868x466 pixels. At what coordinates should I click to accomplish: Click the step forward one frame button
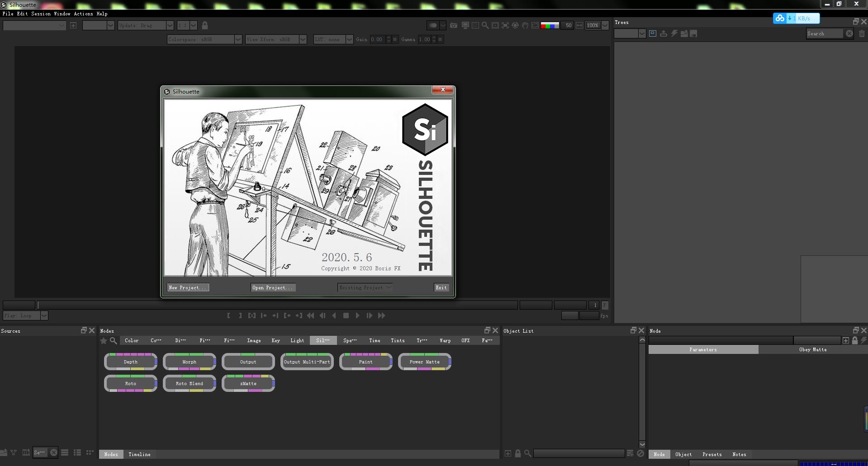coord(369,315)
